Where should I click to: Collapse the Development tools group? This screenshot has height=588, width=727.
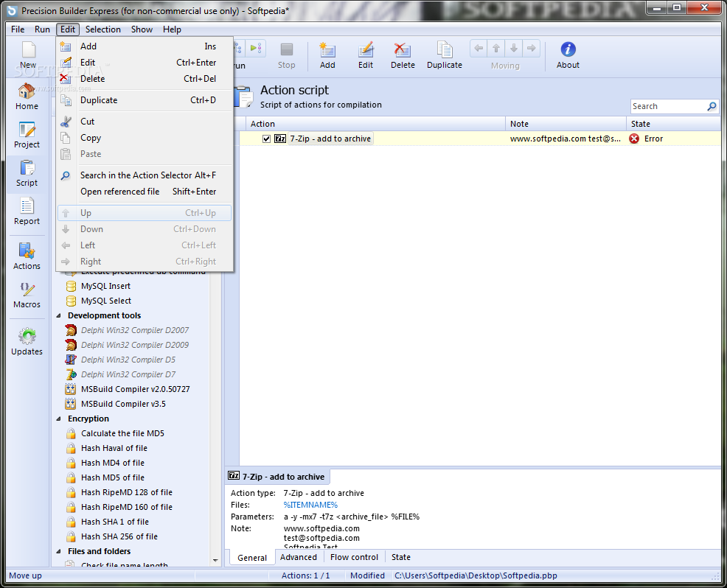point(58,315)
